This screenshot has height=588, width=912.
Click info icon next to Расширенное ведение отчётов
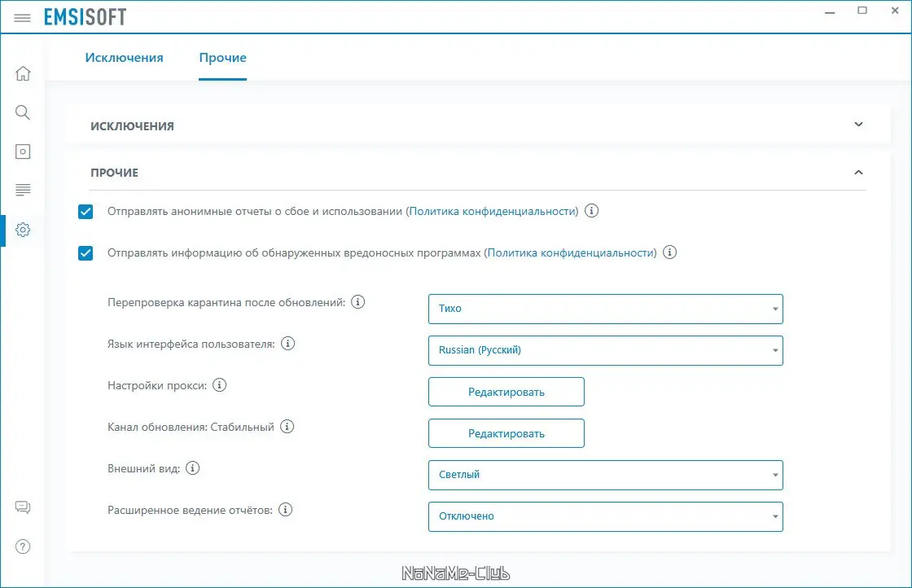click(x=285, y=510)
